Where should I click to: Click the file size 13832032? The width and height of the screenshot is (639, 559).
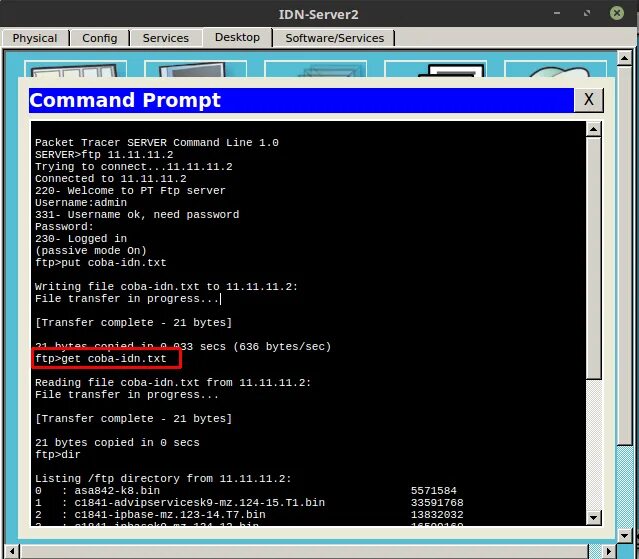click(x=437, y=515)
